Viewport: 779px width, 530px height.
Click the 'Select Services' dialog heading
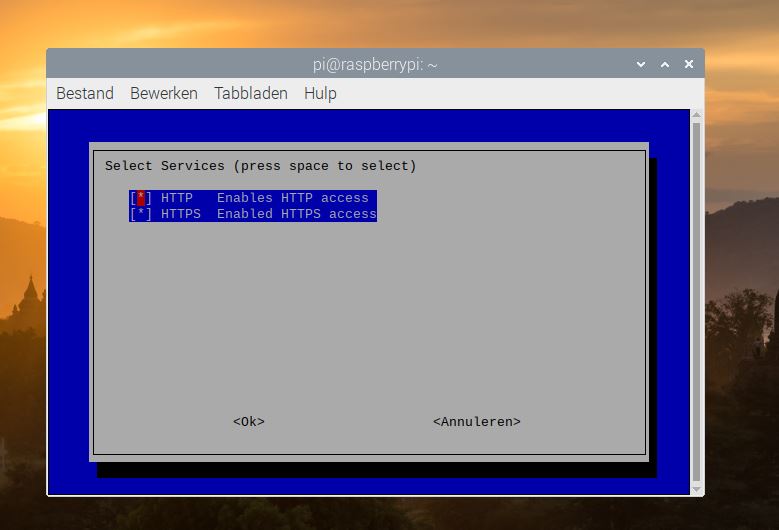260,166
